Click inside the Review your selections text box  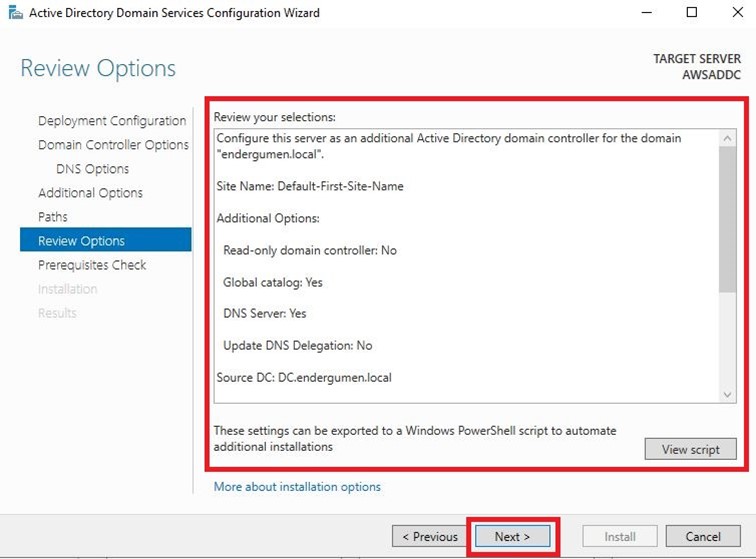[x=466, y=266]
